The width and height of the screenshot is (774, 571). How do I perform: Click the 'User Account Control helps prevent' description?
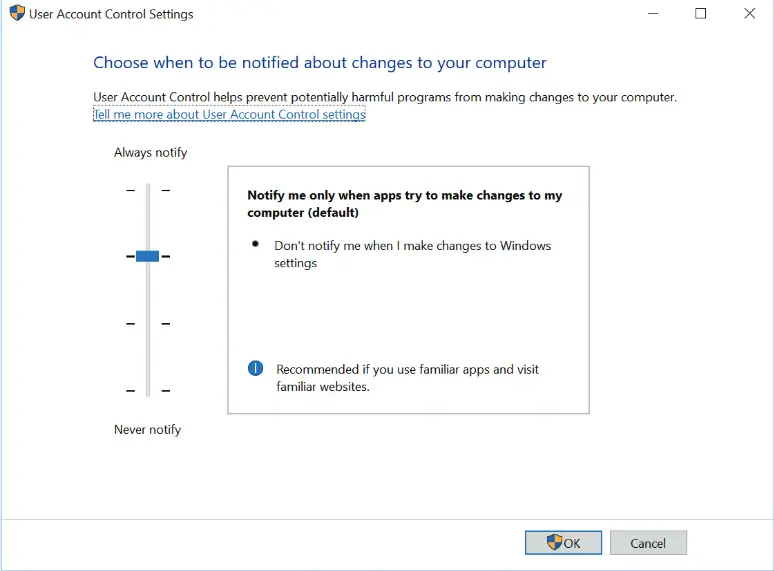coord(385,97)
